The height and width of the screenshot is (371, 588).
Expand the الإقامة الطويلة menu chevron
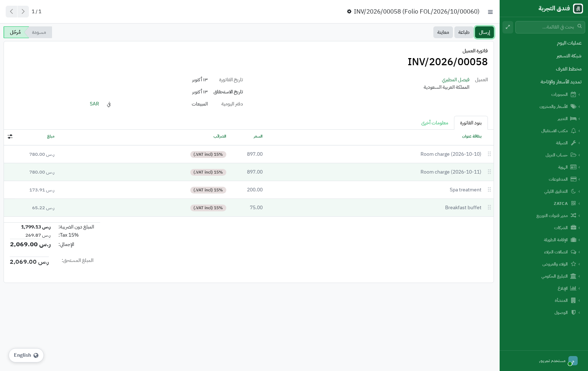(x=579, y=240)
